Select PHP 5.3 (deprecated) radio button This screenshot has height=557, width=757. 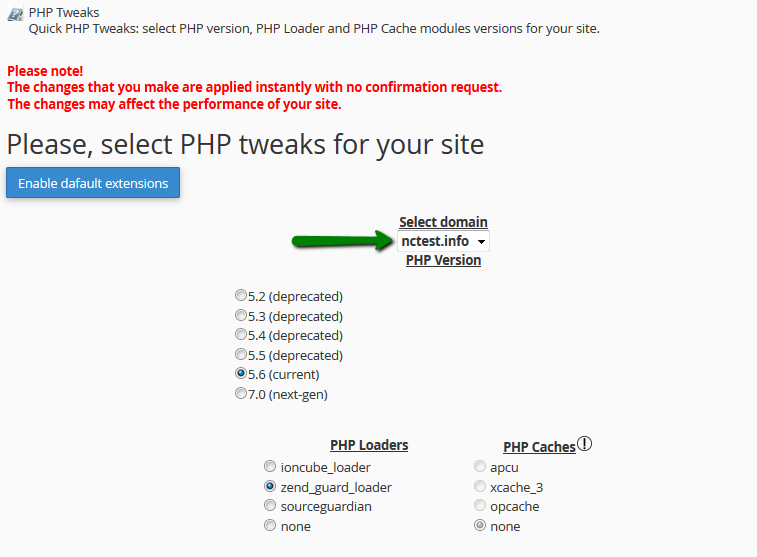240,315
